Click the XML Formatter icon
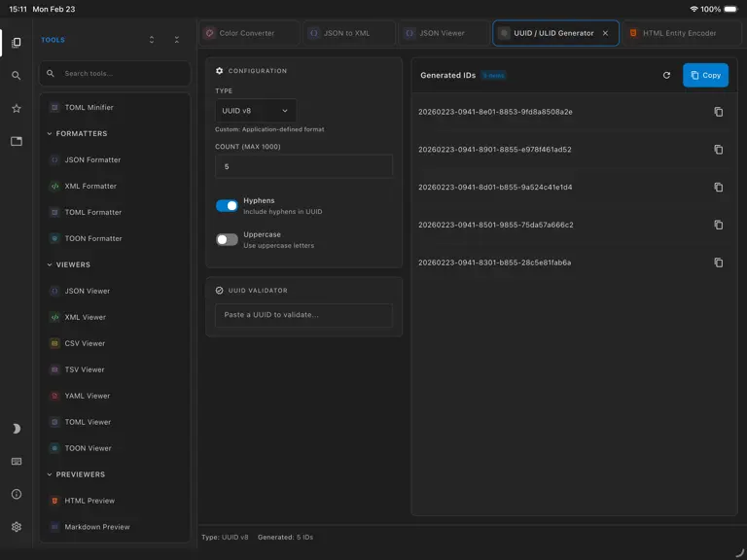 [x=54, y=187]
